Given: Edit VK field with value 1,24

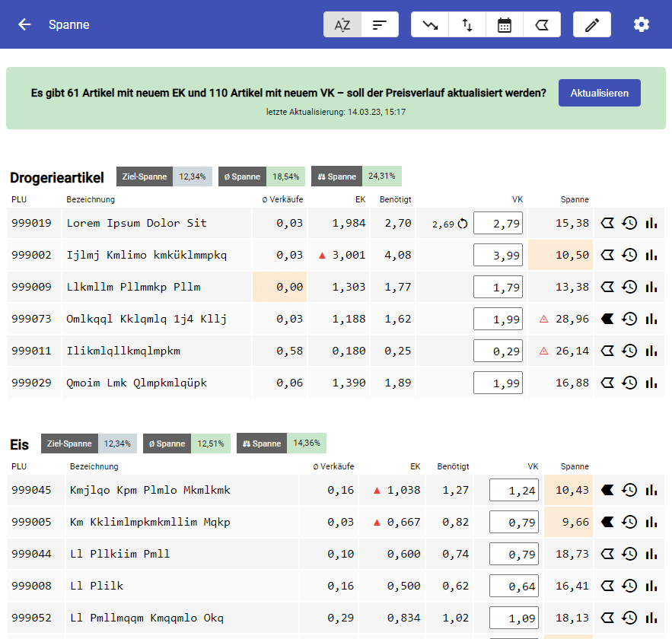Looking at the screenshot, I should click(x=514, y=490).
